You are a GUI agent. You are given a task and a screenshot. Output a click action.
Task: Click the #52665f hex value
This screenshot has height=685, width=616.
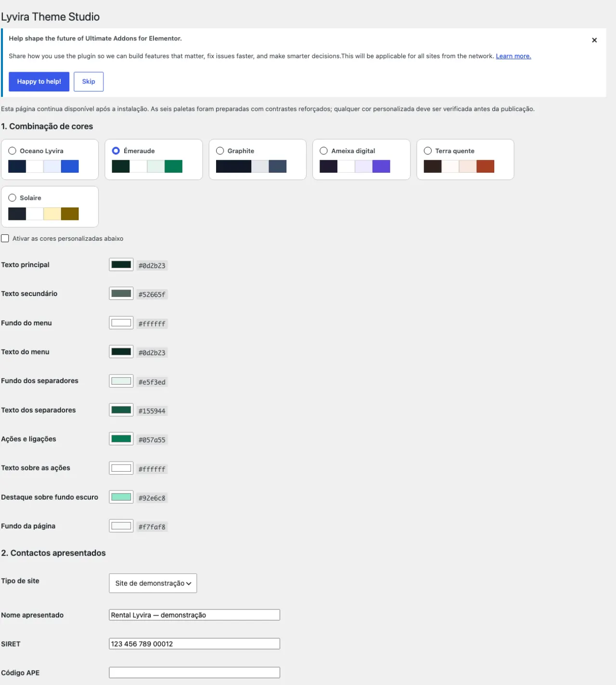coord(152,295)
